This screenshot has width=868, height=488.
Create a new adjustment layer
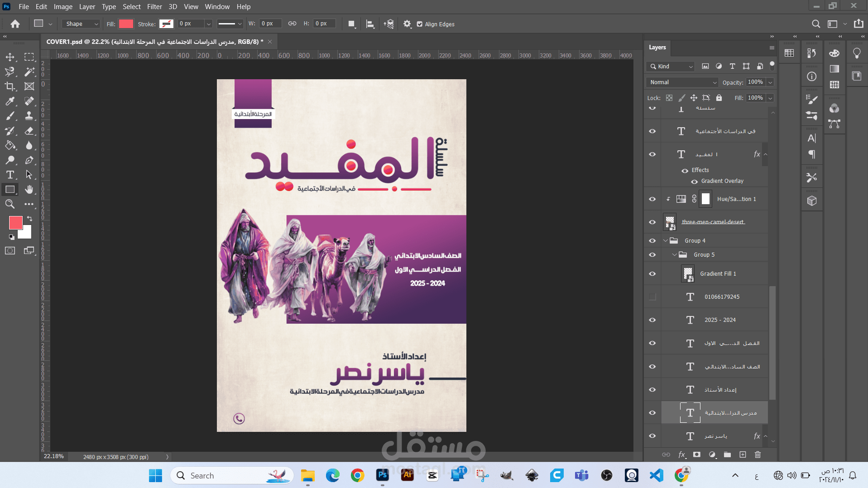click(712, 455)
